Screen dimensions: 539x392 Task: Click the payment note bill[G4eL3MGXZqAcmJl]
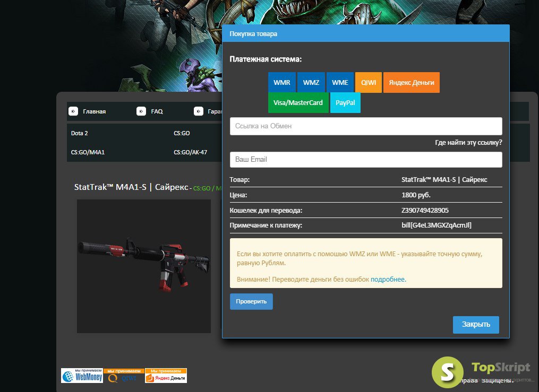(437, 225)
